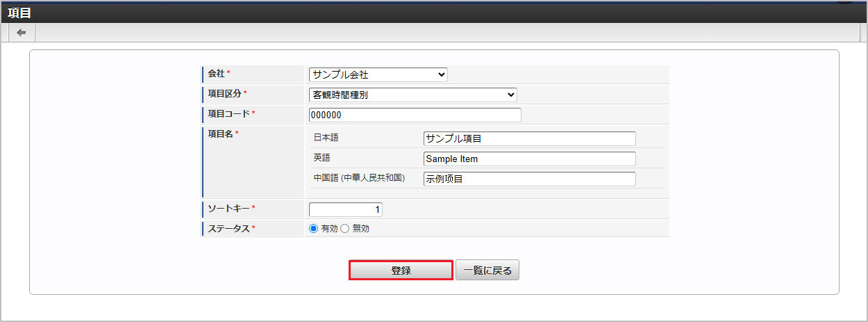Click the back arrow icon
868x322 pixels.
tap(21, 33)
